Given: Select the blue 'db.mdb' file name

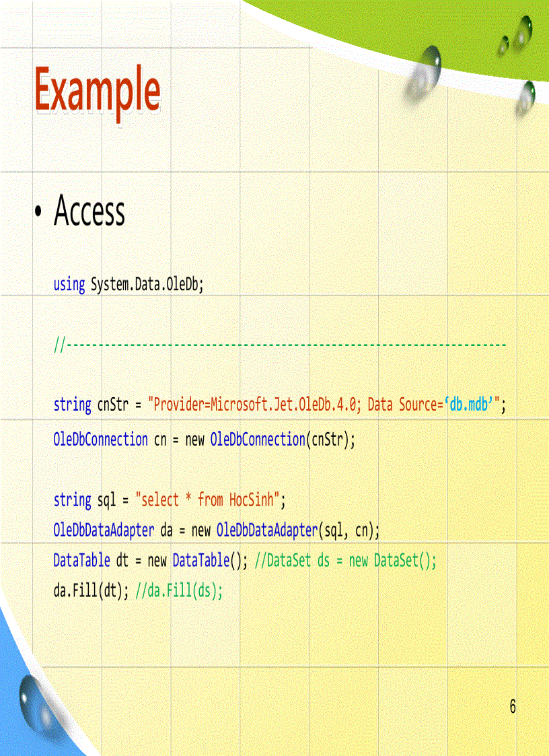Looking at the screenshot, I should tap(469, 405).
